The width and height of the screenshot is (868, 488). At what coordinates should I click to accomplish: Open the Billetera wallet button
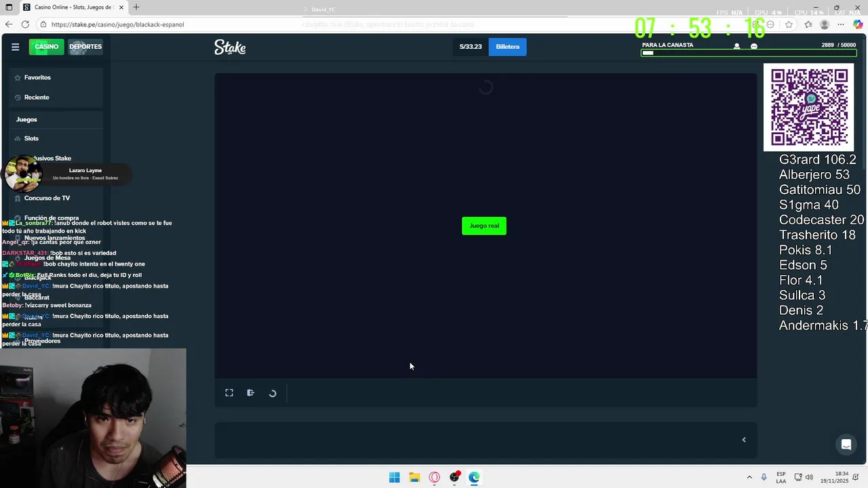pyautogui.click(x=507, y=47)
